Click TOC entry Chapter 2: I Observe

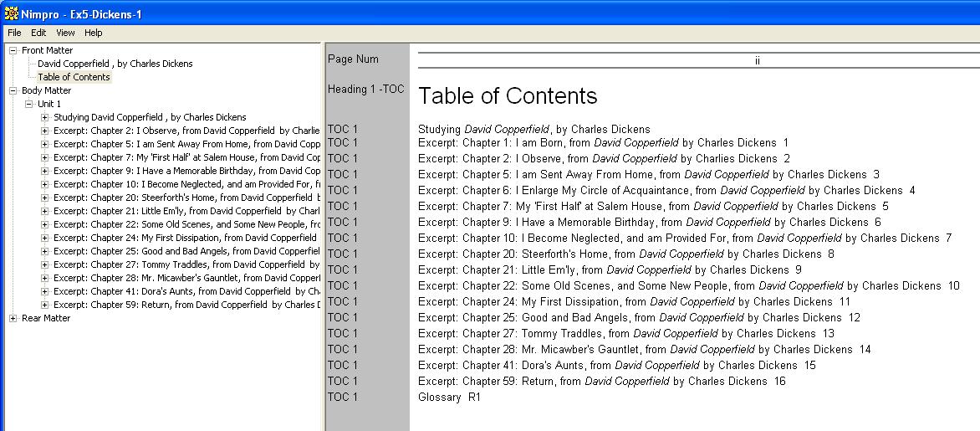click(x=604, y=159)
